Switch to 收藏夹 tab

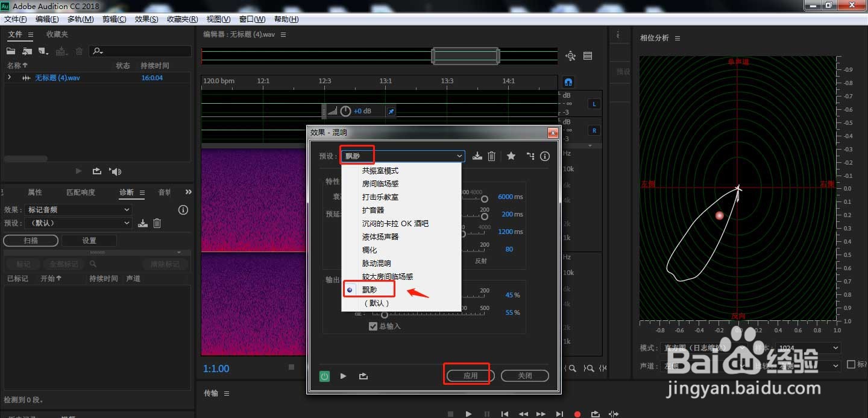(x=57, y=34)
